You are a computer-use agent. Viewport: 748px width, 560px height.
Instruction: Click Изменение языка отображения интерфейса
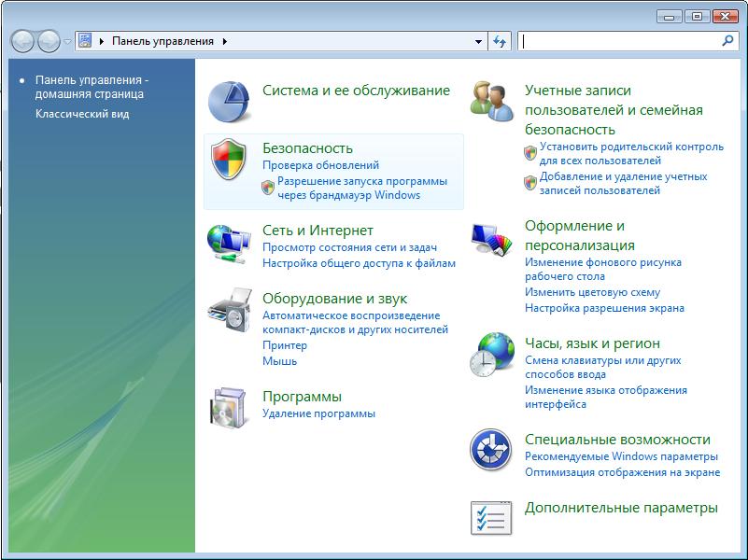point(606,397)
